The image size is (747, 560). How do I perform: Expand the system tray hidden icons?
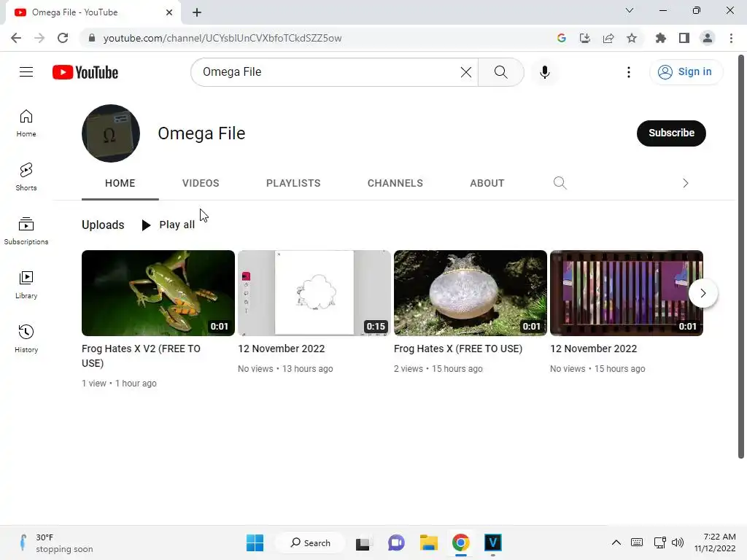(x=616, y=542)
